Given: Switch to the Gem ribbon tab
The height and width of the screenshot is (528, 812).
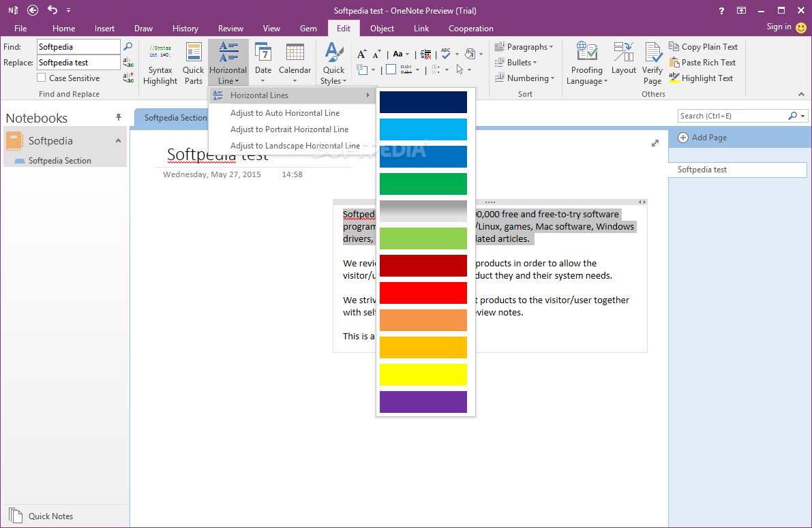Looking at the screenshot, I should 308,29.
